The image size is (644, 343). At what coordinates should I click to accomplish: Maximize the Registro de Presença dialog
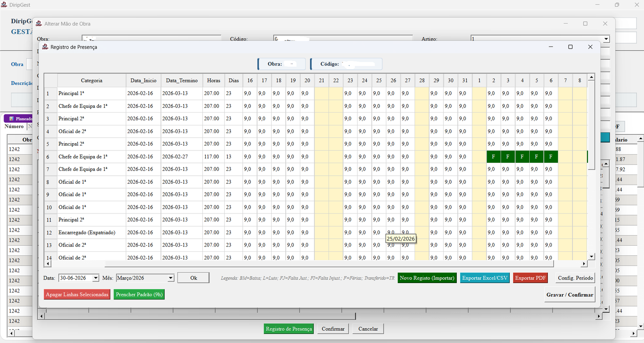click(x=570, y=47)
